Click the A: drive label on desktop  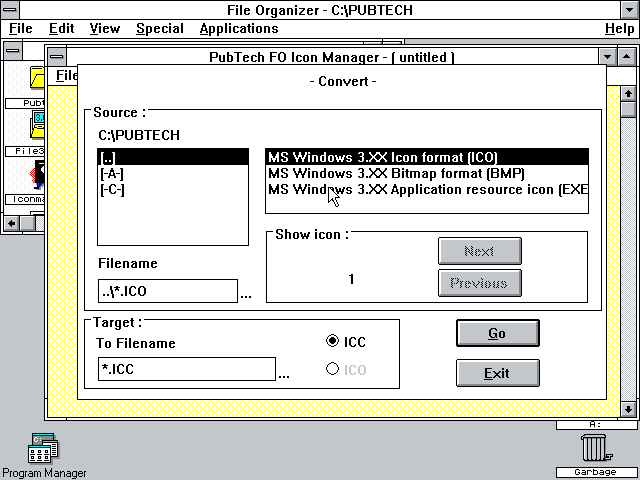[596, 425]
